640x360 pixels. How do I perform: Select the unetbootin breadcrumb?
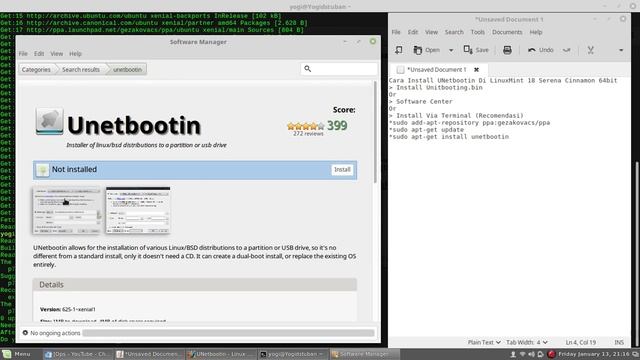[127, 69]
